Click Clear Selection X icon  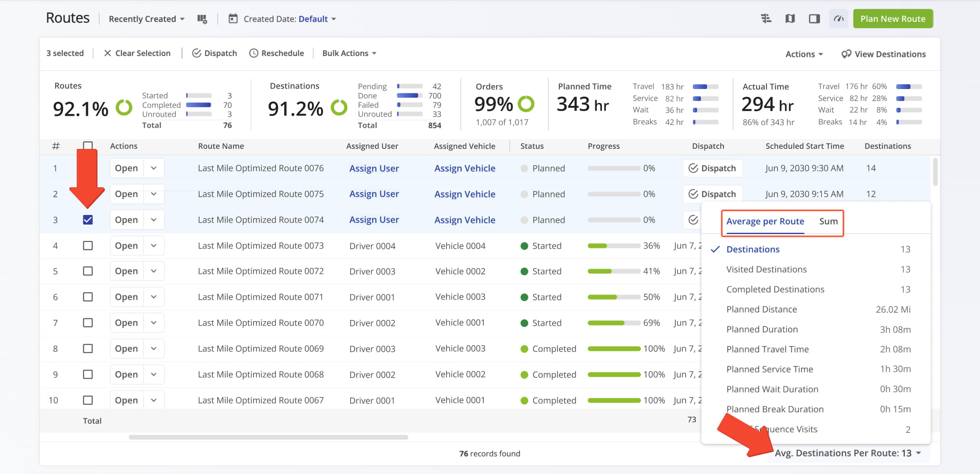(108, 53)
